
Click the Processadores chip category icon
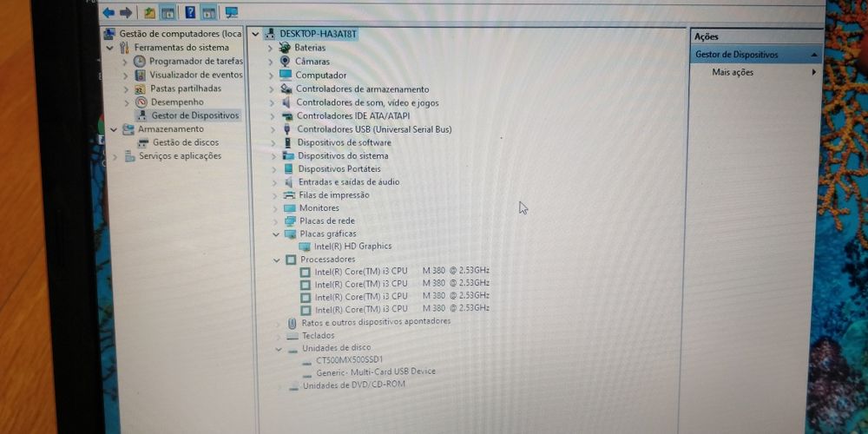pyautogui.click(x=291, y=259)
